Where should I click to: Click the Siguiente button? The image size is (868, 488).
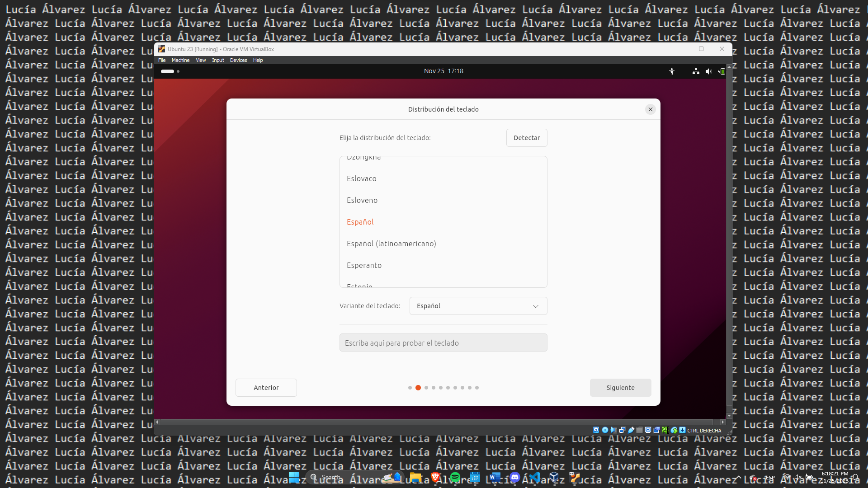(x=620, y=388)
